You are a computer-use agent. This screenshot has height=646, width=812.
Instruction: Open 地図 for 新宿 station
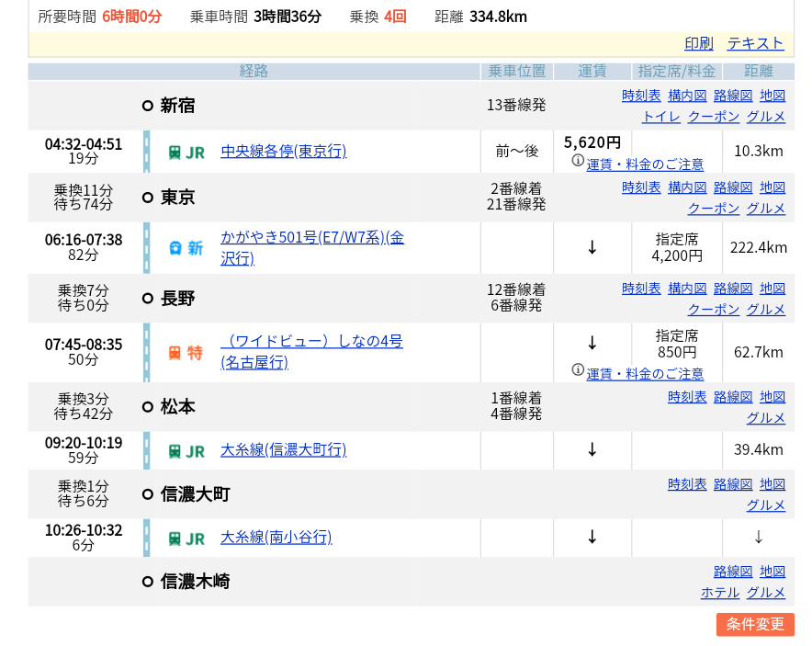[773, 96]
